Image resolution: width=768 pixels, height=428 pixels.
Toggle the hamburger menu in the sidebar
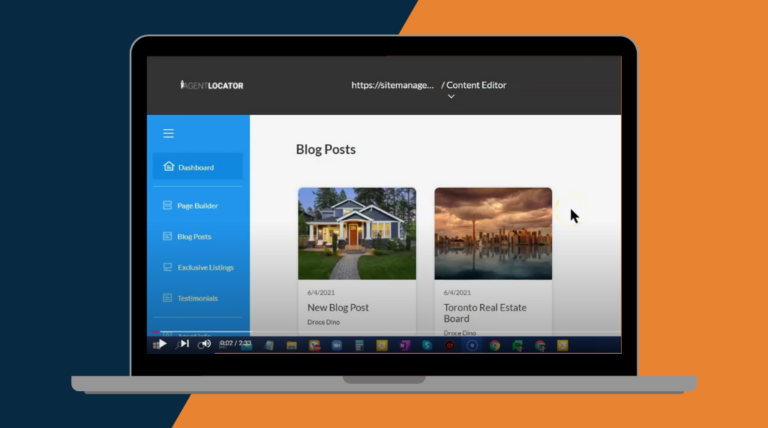point(168,134)
